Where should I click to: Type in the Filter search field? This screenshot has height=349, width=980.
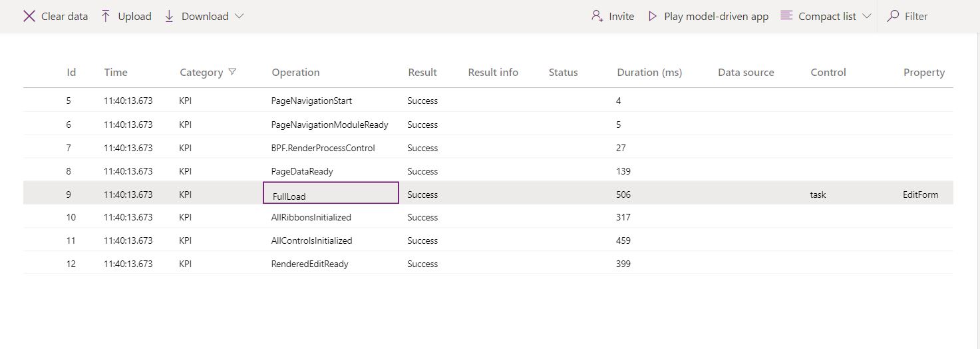point(931,17)
